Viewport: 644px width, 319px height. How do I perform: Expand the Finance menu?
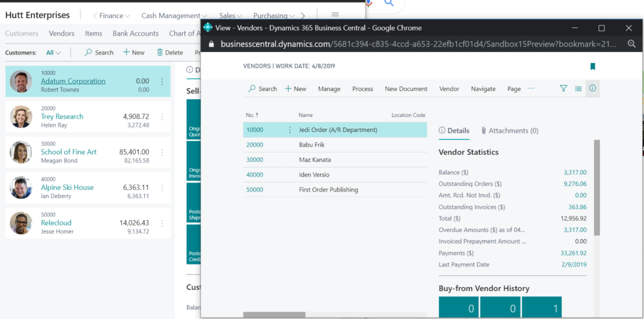pos(115,16)
